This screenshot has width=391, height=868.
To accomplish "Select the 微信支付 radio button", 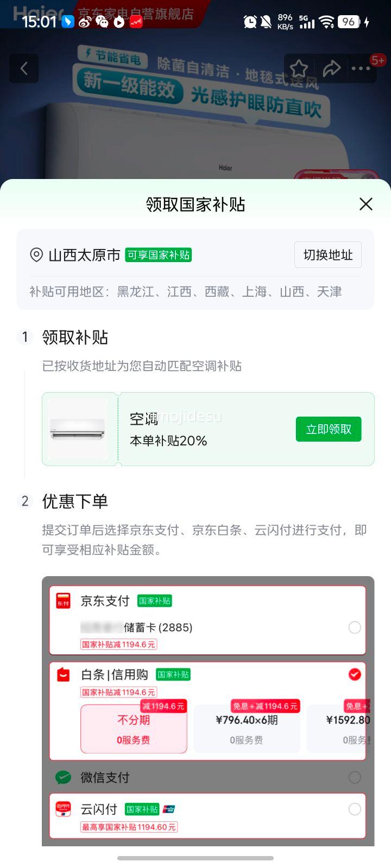I will (355, 777).
